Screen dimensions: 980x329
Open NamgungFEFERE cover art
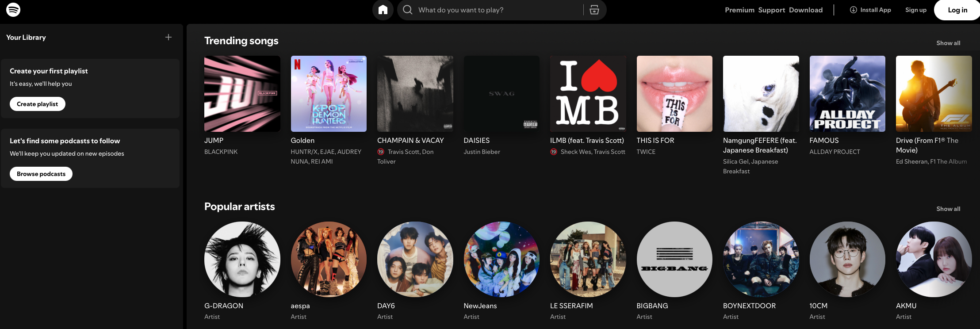coord(761,94)
